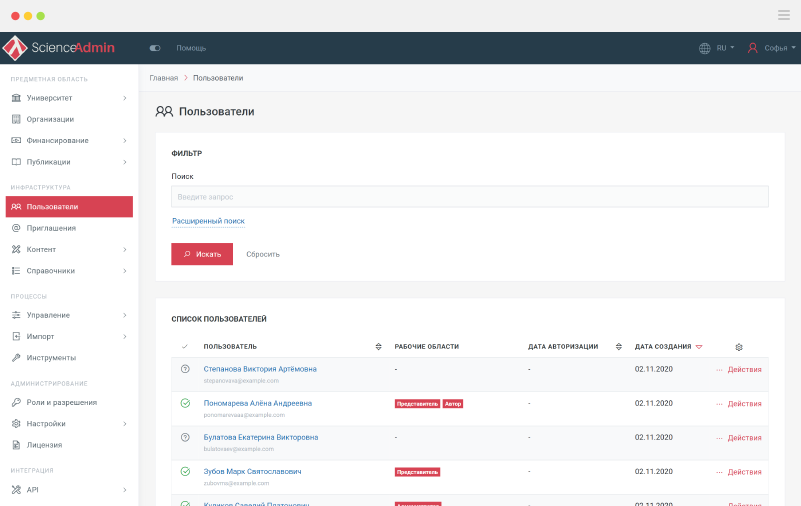Open the Помощь menu item
The image size is (801, 506).
(191, 48)
